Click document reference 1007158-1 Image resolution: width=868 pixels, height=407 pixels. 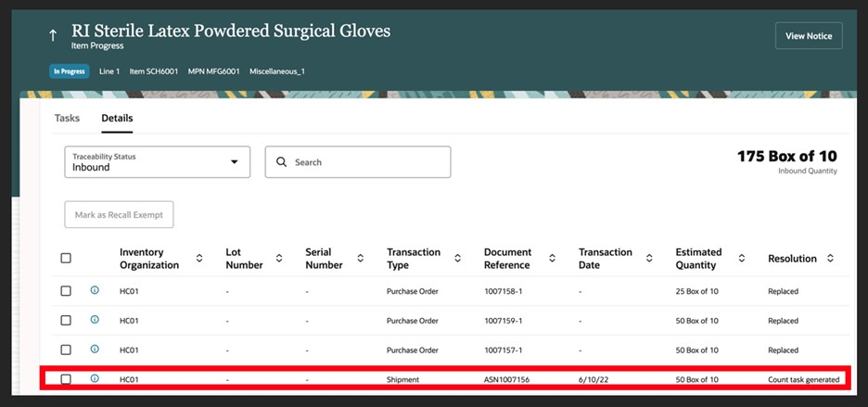504,291
